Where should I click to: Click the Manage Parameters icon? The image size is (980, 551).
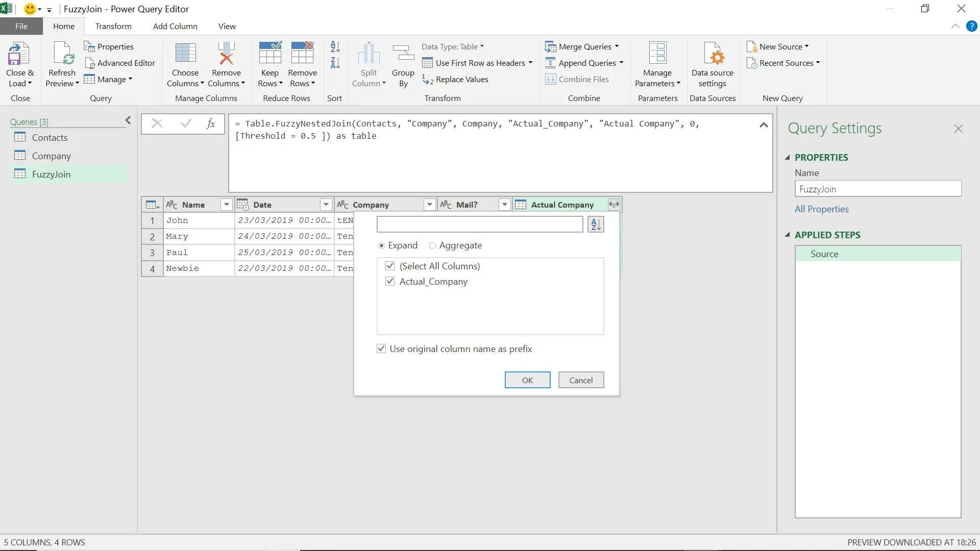coord(657,54)
